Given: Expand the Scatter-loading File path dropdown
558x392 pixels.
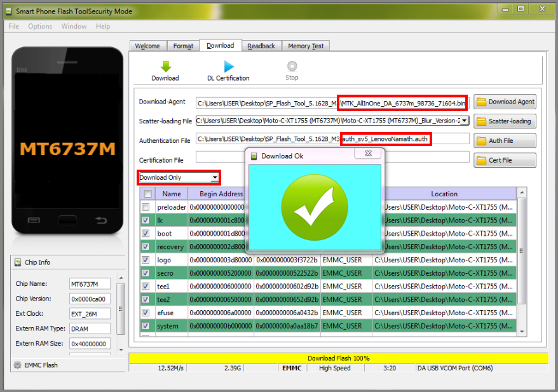Looking at the screenshot, I should click(x=465, y=121).
